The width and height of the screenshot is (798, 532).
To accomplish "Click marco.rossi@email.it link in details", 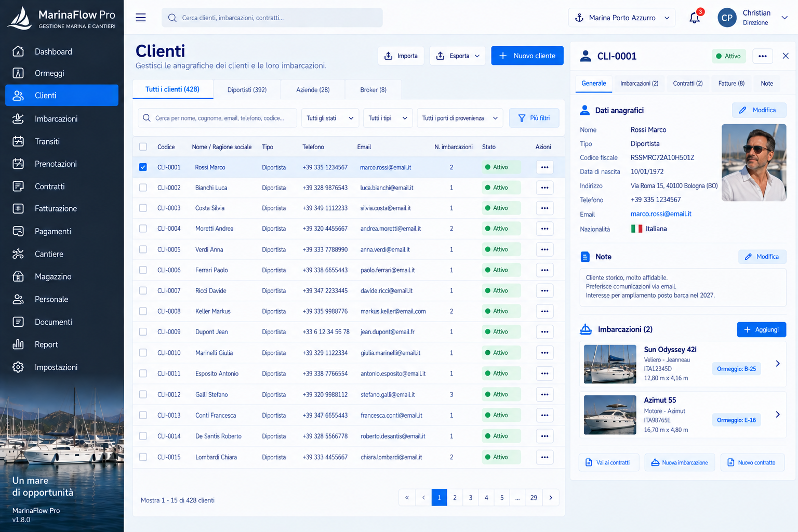I will point(661,214).
